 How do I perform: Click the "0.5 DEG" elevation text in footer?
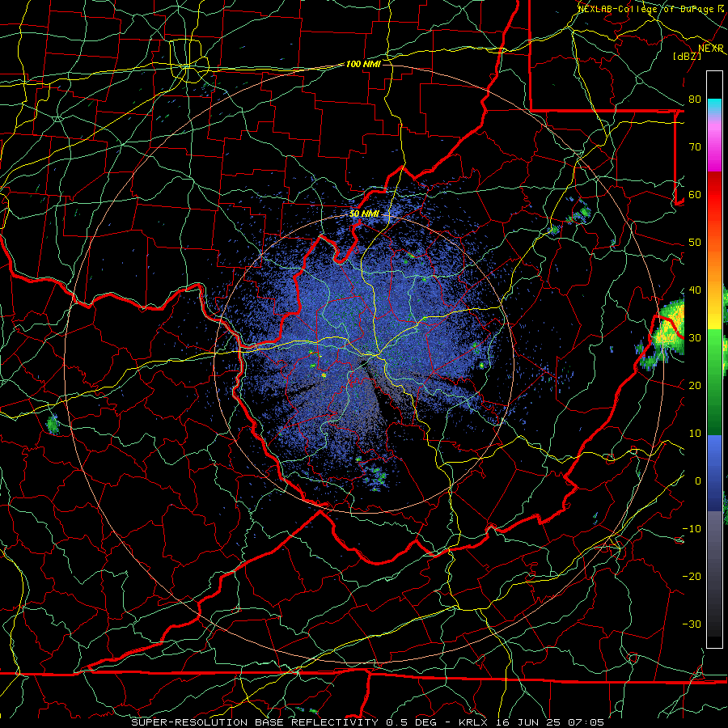click(x=411, y=722)
